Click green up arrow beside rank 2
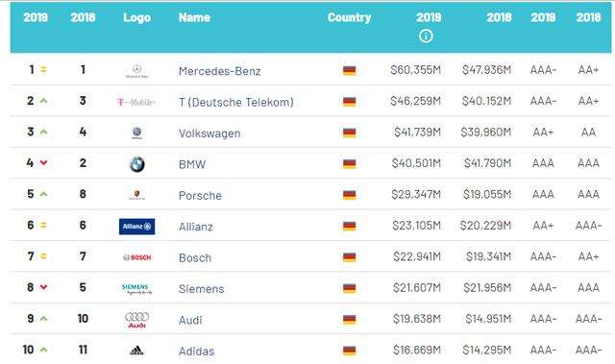Image resolution: width=615 pixels, height=364 pixels. [x=43, y=101]
